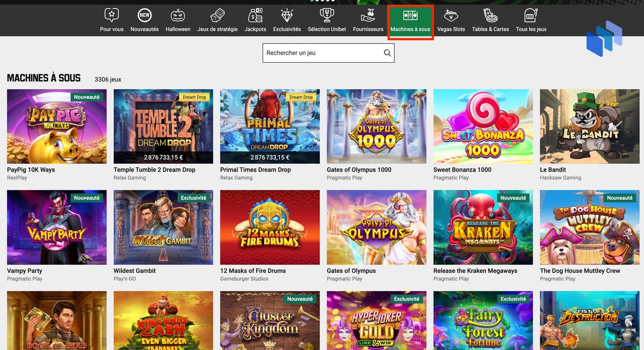Click the Release the Kraken Megaways title
The width and height of the screenshot is (644, 350).
point(475,271)
